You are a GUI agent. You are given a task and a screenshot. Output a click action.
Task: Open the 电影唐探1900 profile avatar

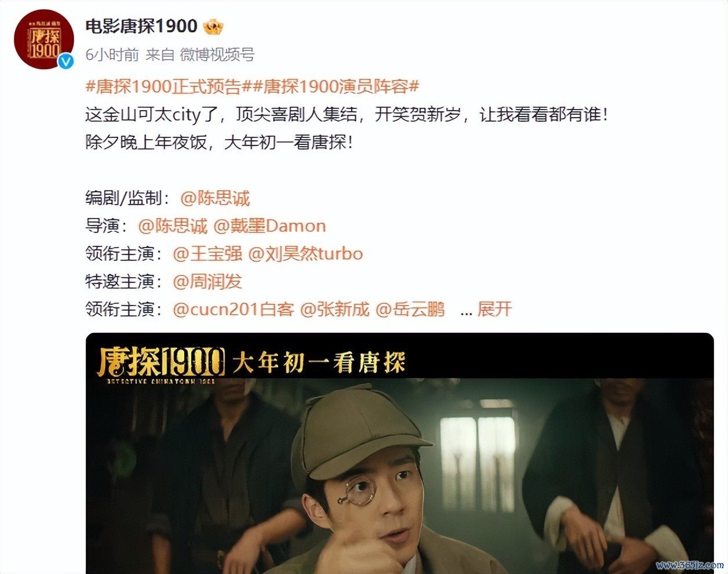click(x=44, y=39)
